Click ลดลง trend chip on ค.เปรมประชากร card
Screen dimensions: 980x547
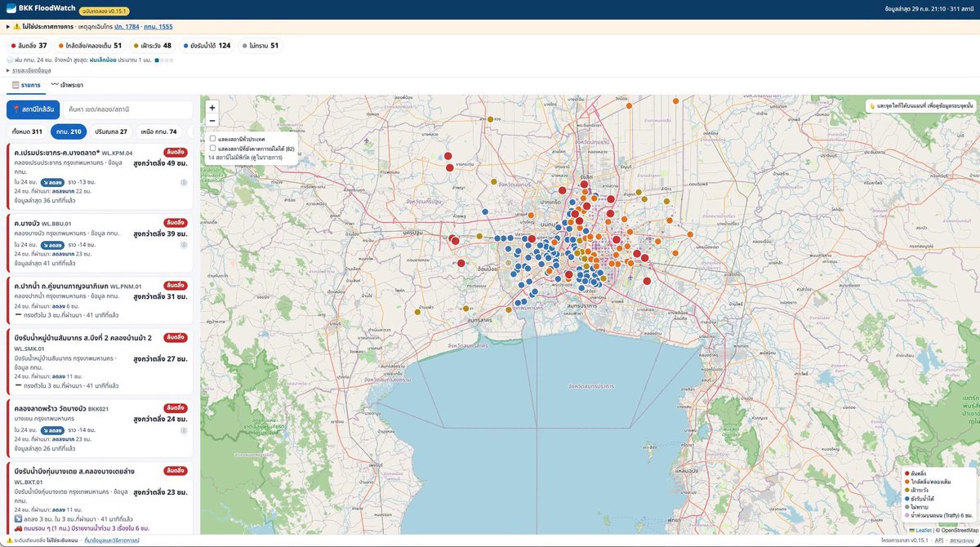(x=53, y=183)
